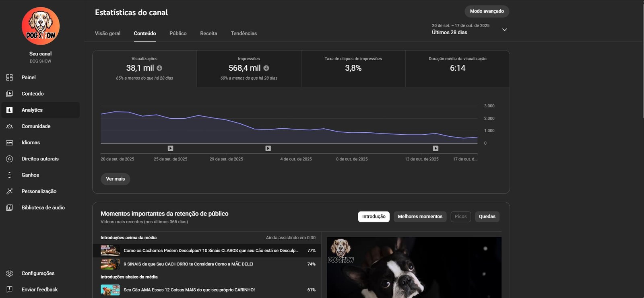Click the video marker near 4 de out.

268,148
